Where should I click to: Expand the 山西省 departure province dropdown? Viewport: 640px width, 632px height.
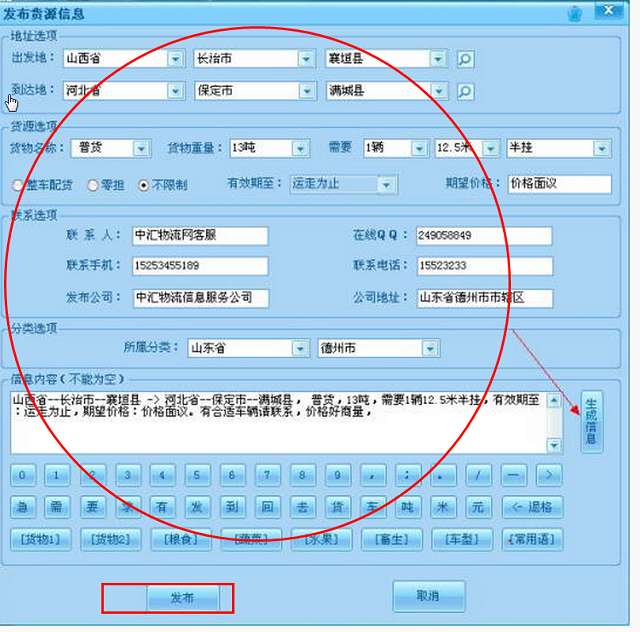(176, 59)
